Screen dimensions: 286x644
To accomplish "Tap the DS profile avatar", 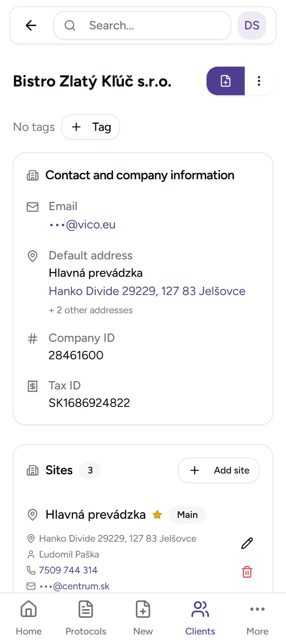I will 251,25.
